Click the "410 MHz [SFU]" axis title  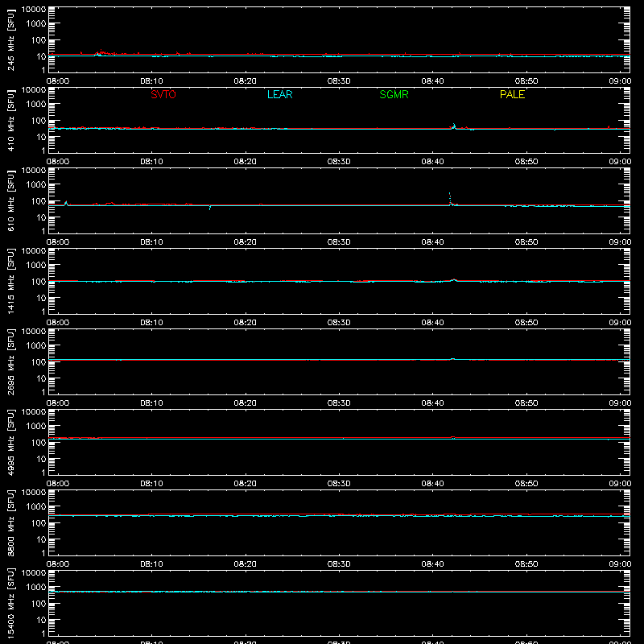click(x=10, y=121)
